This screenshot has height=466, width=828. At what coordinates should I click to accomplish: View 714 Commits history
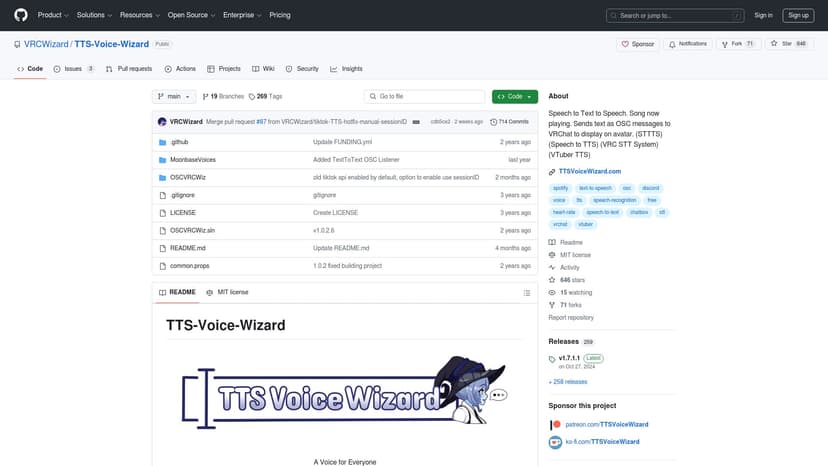pyautogui.click(x=509, y=122)
